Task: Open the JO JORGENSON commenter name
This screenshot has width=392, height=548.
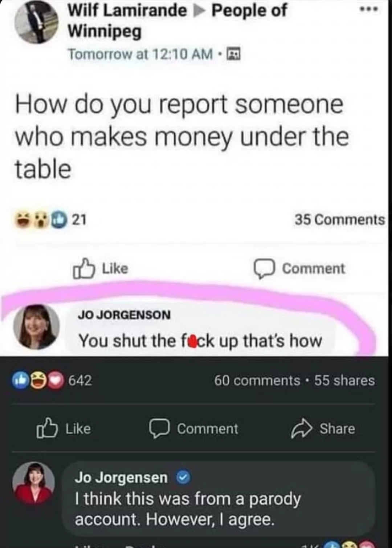Action: tap(124, 314)
